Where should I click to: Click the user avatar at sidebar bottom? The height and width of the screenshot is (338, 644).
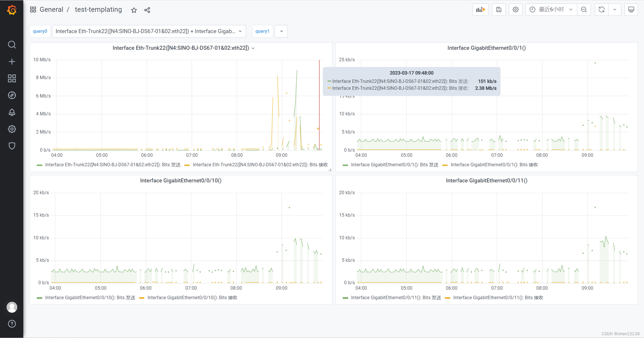point(12,307)
